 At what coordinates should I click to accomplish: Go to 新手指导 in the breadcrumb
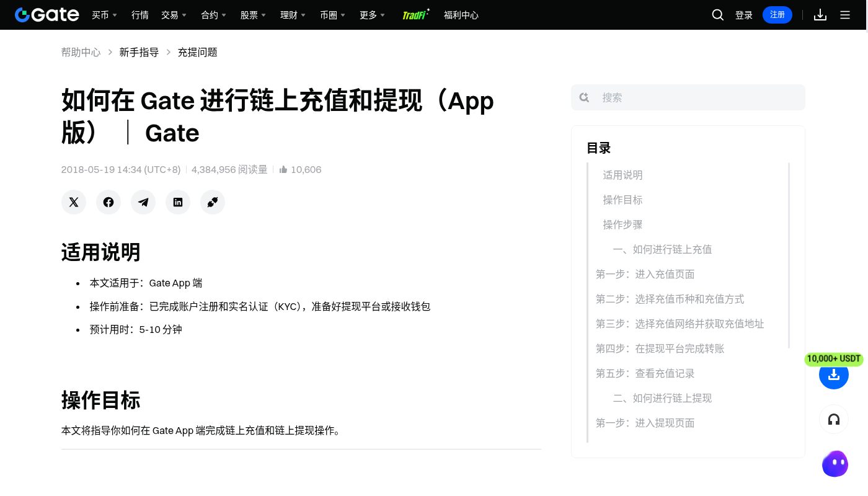point(139,52)
